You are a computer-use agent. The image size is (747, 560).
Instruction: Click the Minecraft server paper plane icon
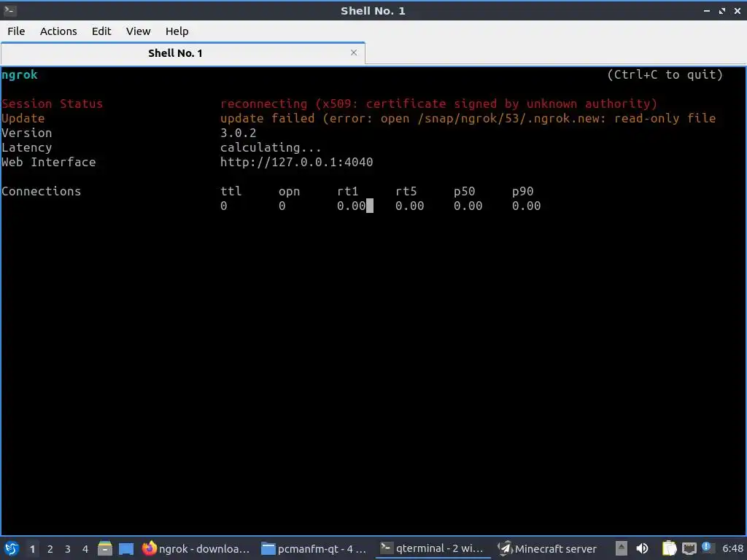(505, 548)
